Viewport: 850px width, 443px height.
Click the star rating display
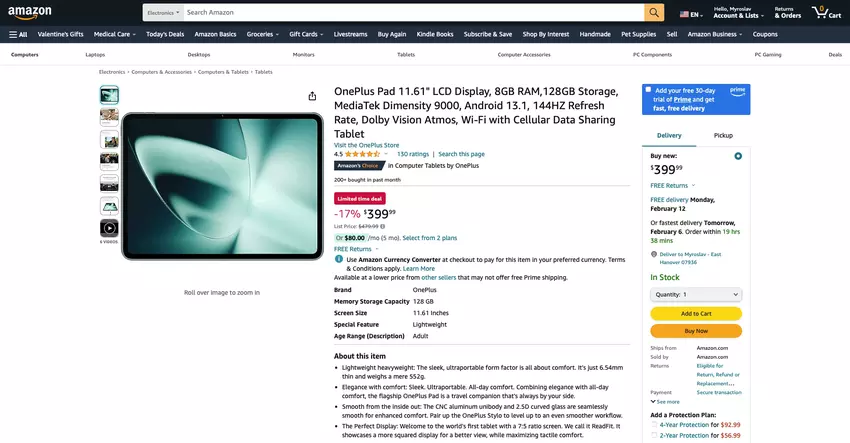point(362,155)
